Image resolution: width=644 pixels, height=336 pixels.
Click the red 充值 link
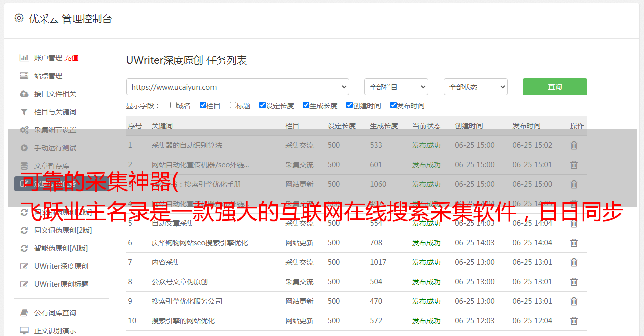point(71,58)
